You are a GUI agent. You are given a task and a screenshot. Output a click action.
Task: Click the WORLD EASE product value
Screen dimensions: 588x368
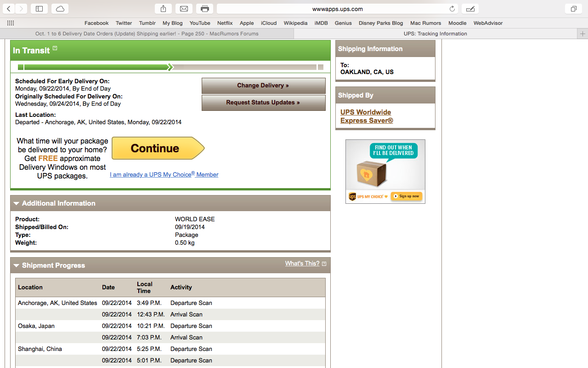195,219
